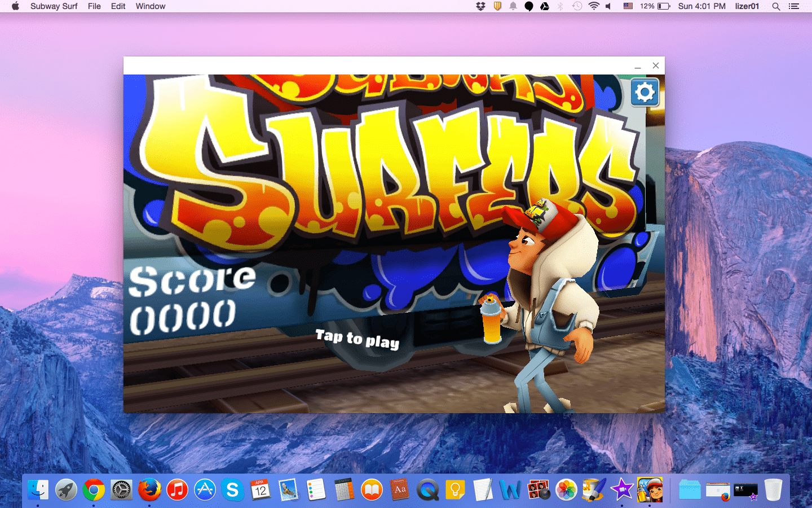The height and width of the screenshot is (508, 812).
Task: Launch QuickTime Player from the dock
Action: click(427, 489)
